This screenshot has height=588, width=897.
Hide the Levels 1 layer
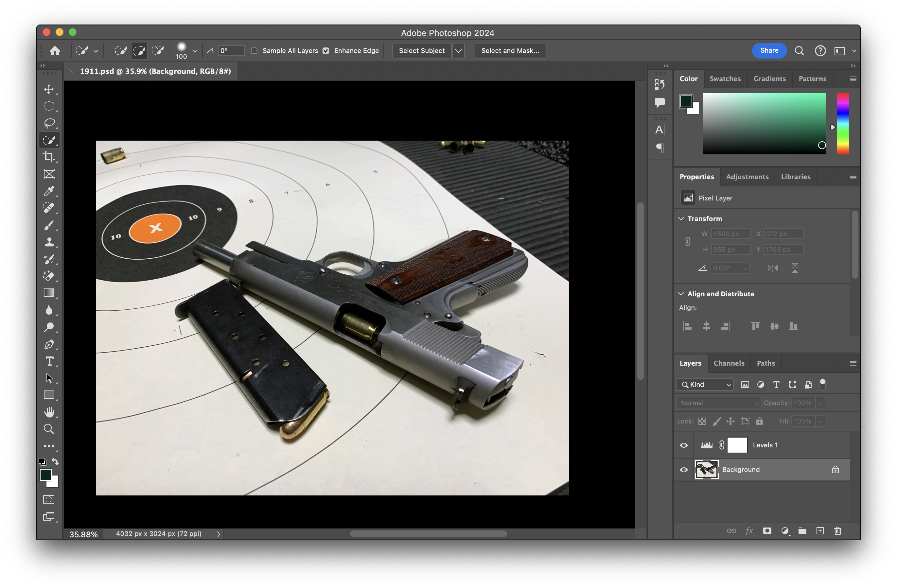pos(684,445)
